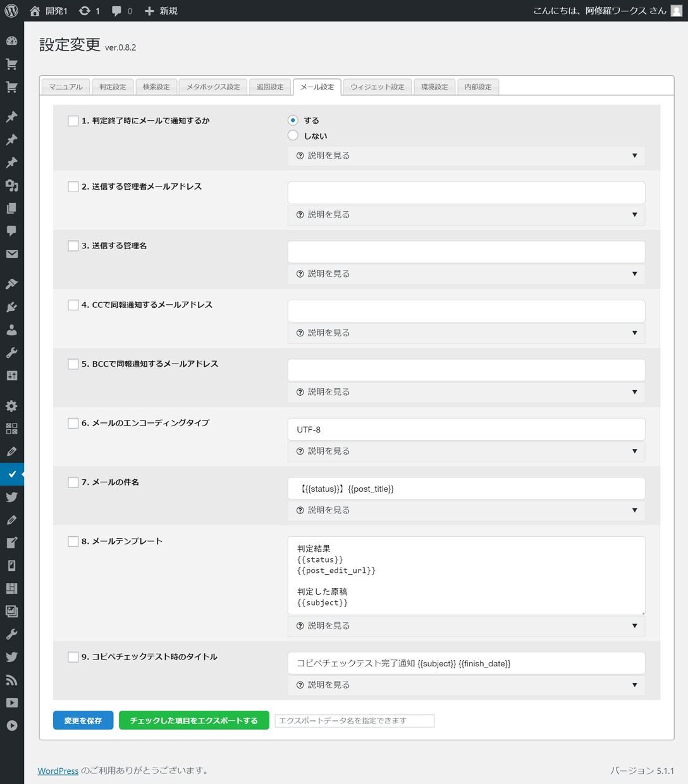Select the highlighted checkmark icon in sidebar

coord(11,474)
